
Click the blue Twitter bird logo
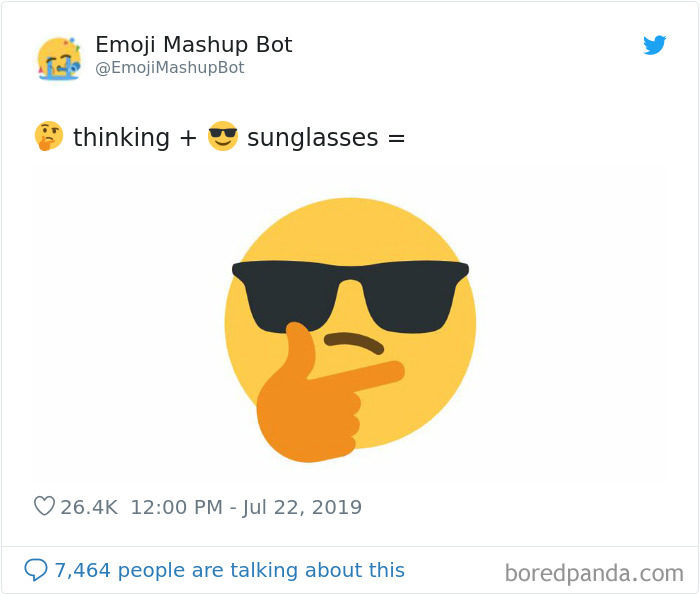tap(655, 45)
